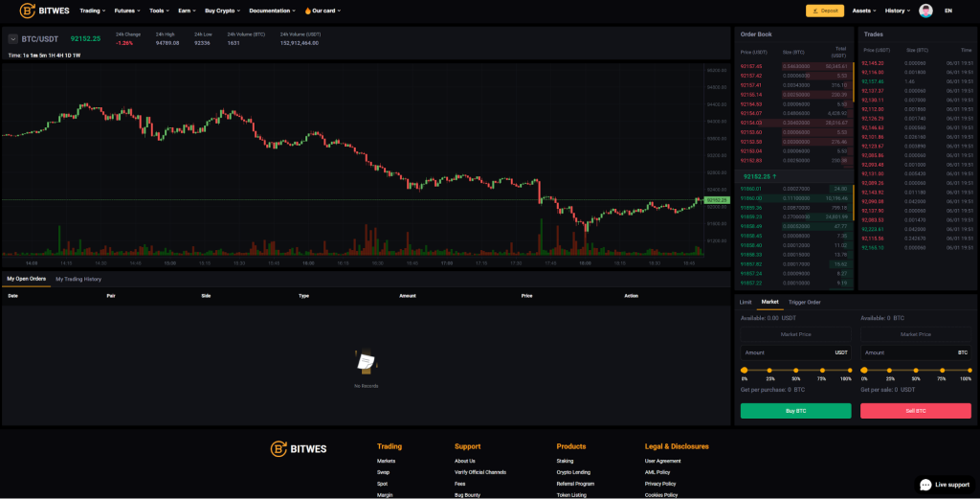Click the Deposit wallet button
Screen dimensions: 980x499
pyautogui.click(x=824, y=11)
